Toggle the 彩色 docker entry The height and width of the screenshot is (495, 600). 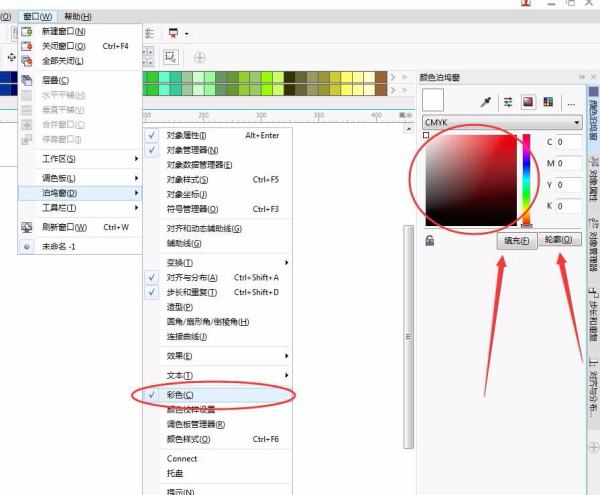tap(218, 395)
